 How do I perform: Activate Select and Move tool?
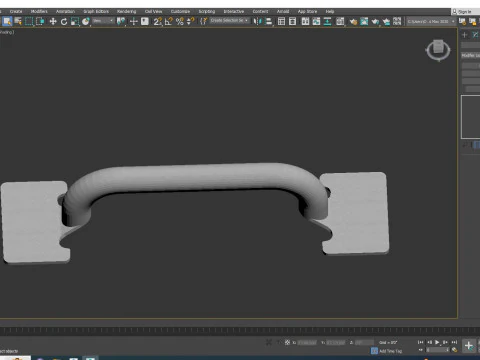click(53, 22)
